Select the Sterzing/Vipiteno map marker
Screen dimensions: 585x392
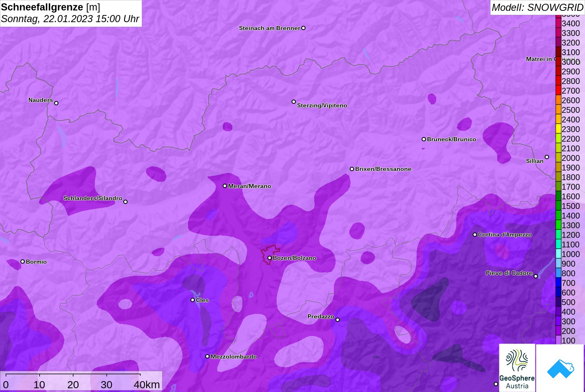(x=294, y=102)
